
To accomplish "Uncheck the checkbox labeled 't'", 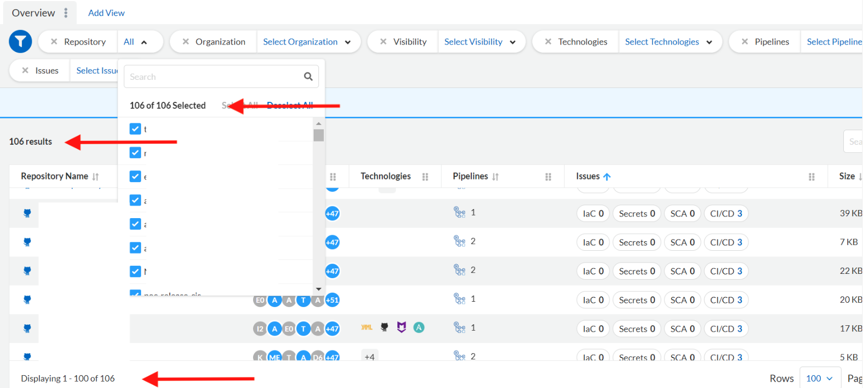I will point(135,129).
